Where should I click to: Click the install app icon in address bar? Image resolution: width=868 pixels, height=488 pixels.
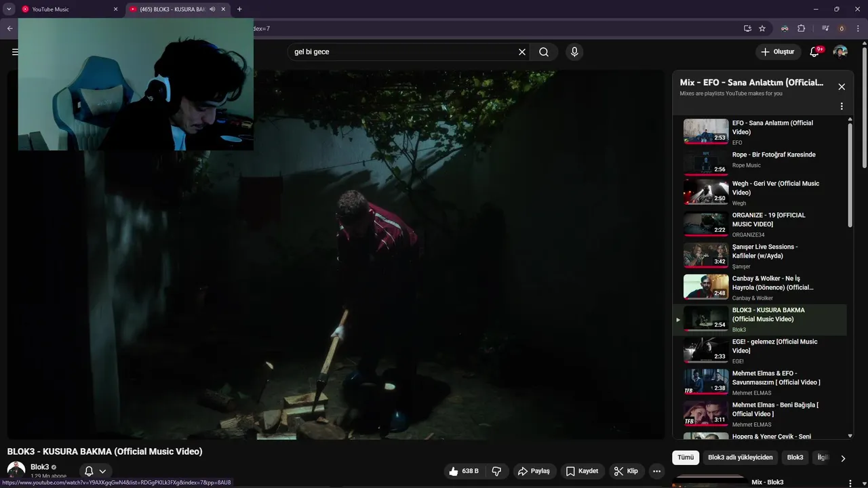point(747,28)
